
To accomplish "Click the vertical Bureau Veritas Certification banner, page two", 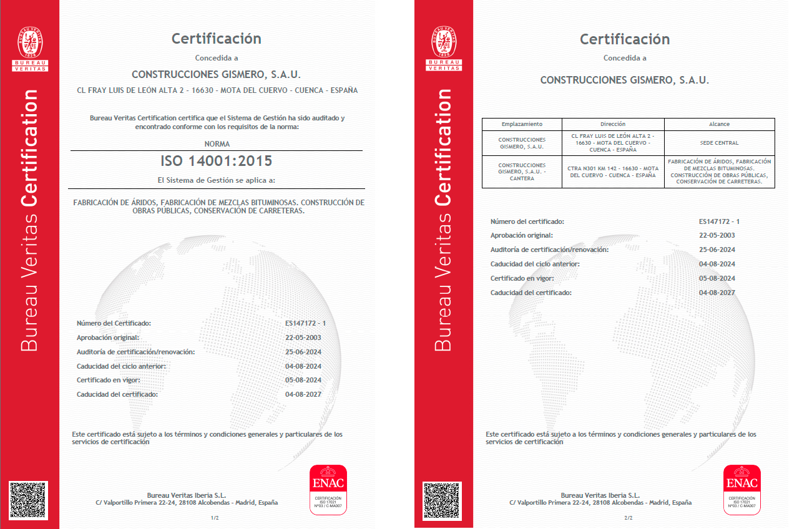I will pyautogui.click(x=443, y=218).
